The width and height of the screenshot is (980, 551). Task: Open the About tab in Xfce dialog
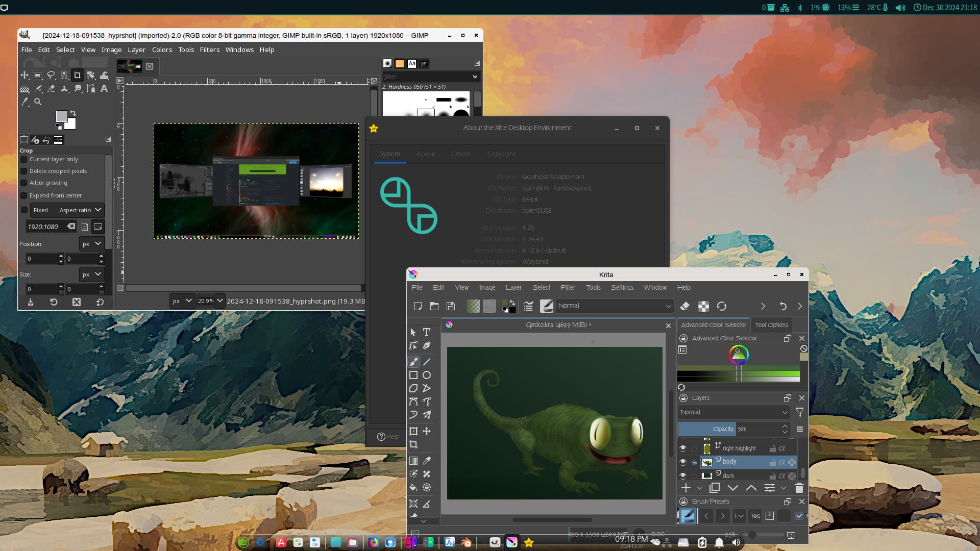tap(426, 154)
